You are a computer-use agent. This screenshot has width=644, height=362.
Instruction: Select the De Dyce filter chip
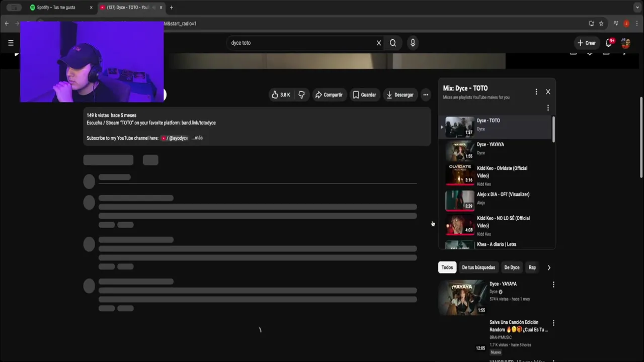(512, 267)
